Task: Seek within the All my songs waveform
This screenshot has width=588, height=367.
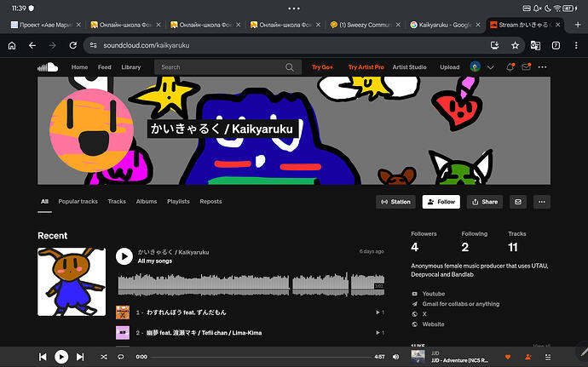Action: 251,285
